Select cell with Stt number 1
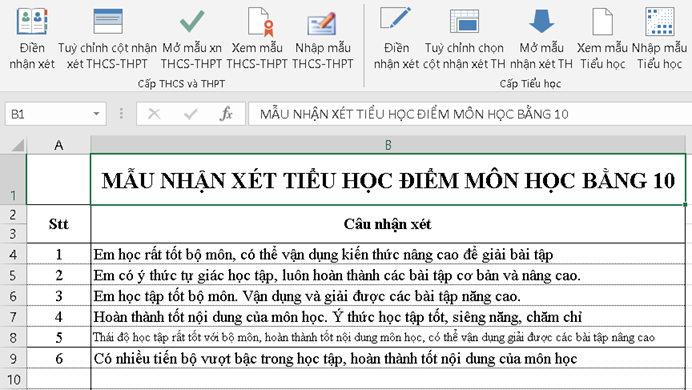 click(x=59, y=254)
